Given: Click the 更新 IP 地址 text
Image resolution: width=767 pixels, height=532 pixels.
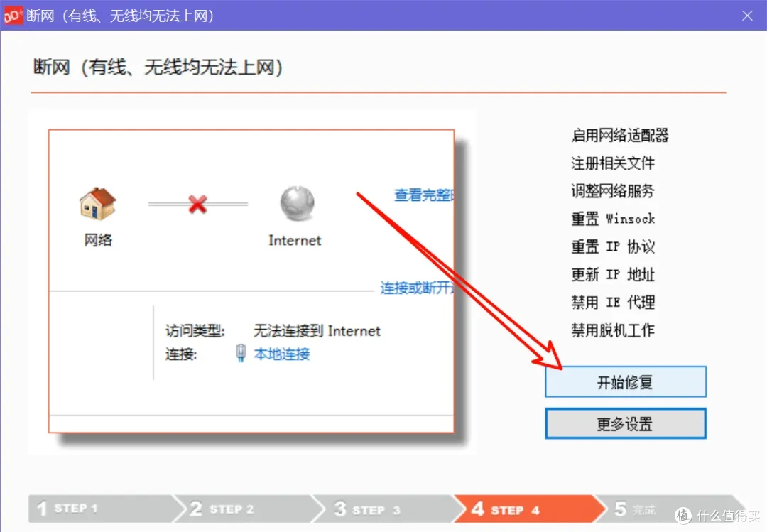Looking at the screenshot, I should [613, 275].
